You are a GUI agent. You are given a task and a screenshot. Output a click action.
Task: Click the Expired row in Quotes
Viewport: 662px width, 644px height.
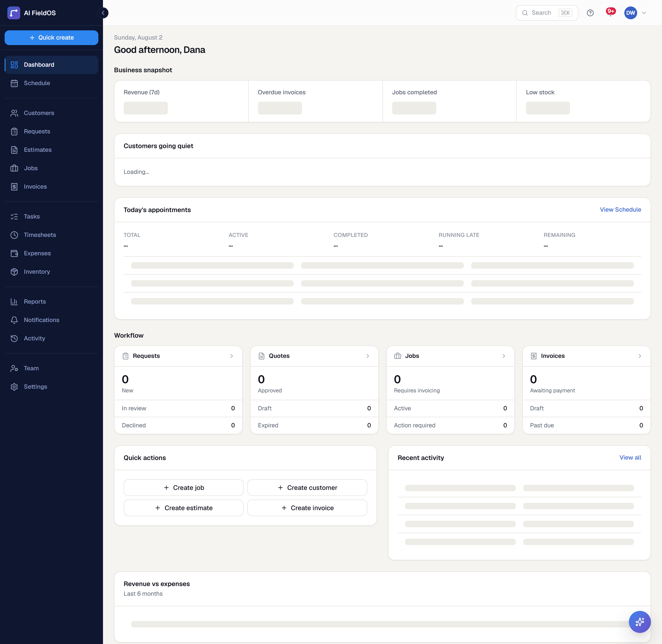[x=314, y=425]
